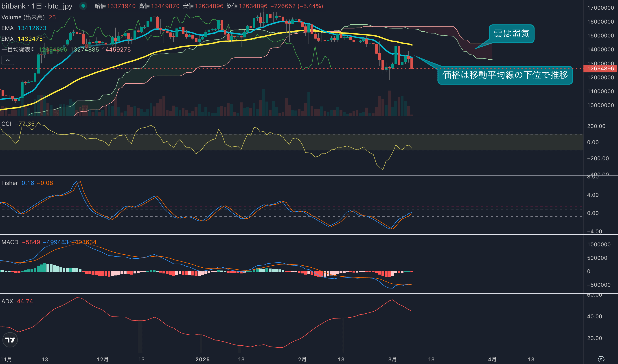Select the Volume (出来高) indicator legend
The image size is (618, 364).
click(x=23, y=17)
